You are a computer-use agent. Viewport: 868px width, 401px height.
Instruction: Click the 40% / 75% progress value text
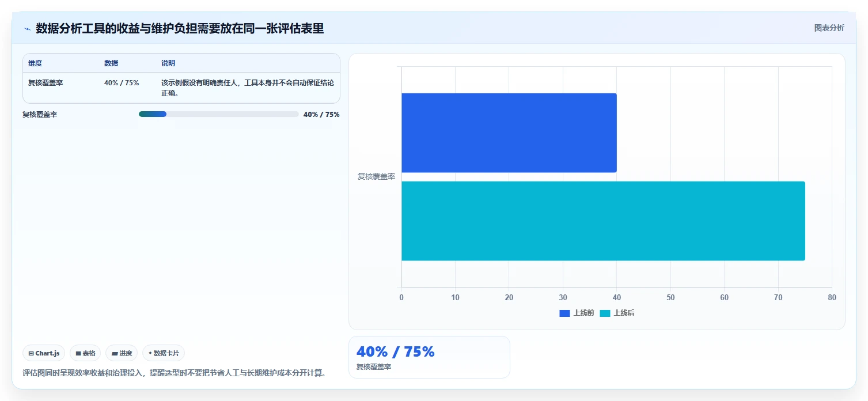tap(321, 115)
